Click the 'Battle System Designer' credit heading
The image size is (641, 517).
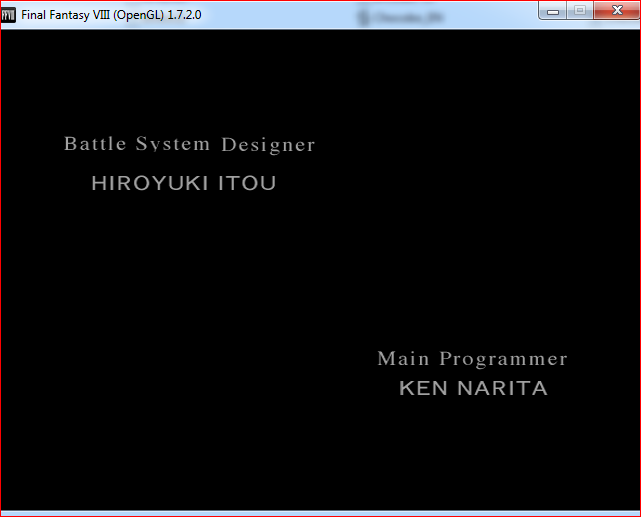[190, 144]
